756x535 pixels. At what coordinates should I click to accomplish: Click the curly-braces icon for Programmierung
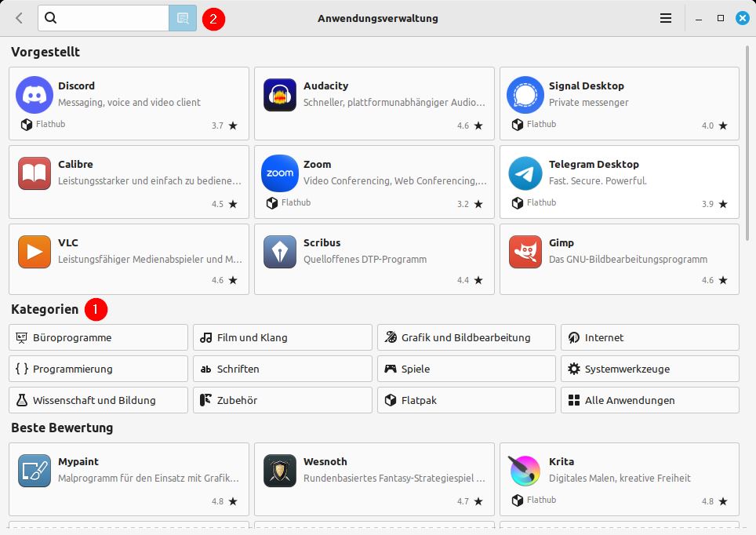21,369
